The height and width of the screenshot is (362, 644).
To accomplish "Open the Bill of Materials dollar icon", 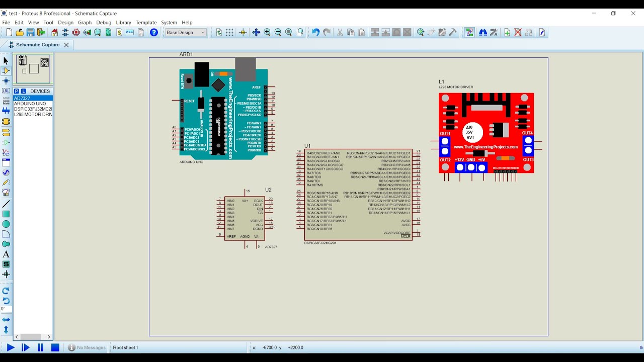I will click(x=119, y=32).
